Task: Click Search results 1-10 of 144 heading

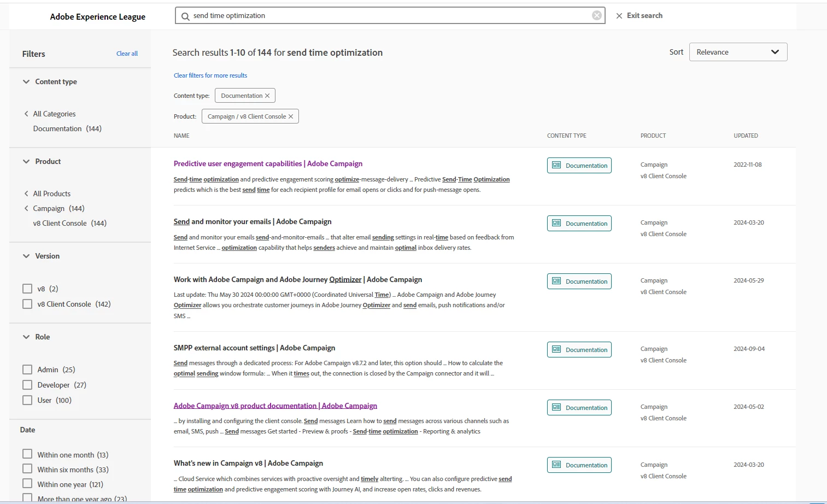Action: coord(278,52)
